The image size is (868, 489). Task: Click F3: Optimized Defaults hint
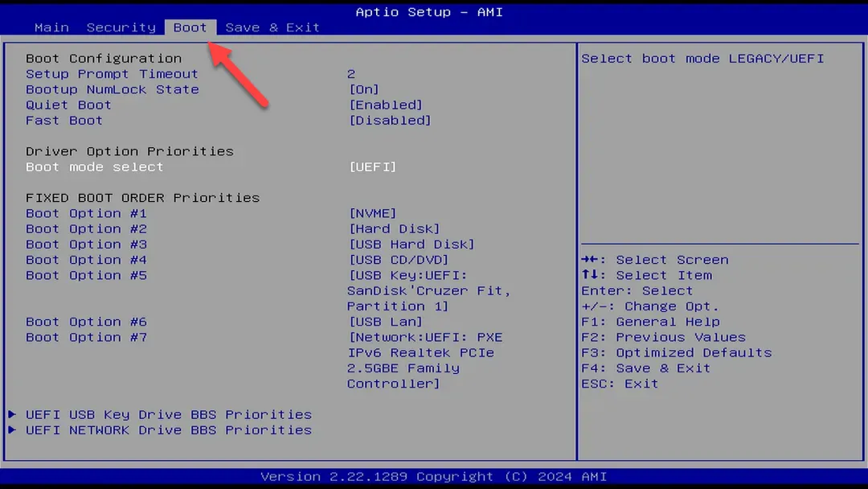pos(677,353)
